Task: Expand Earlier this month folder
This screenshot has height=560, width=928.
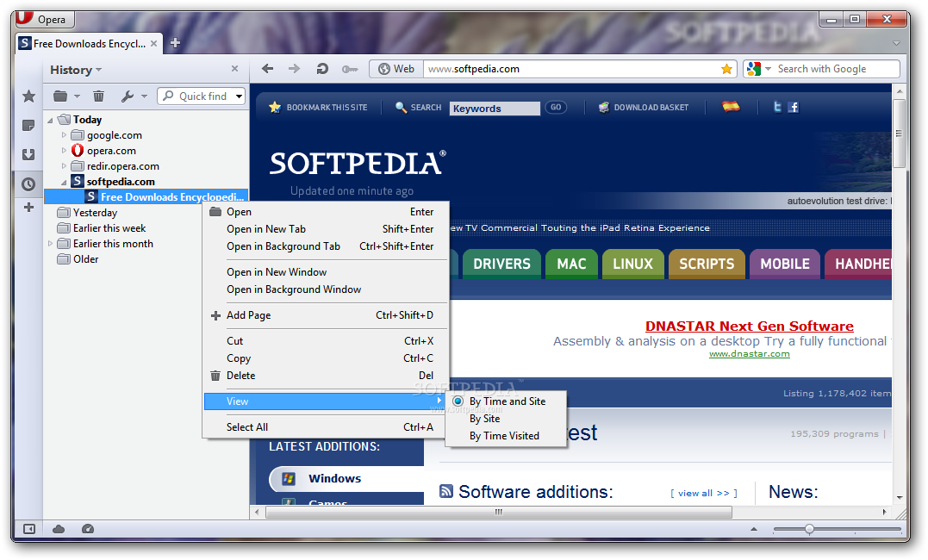Action: click(50, 243)
